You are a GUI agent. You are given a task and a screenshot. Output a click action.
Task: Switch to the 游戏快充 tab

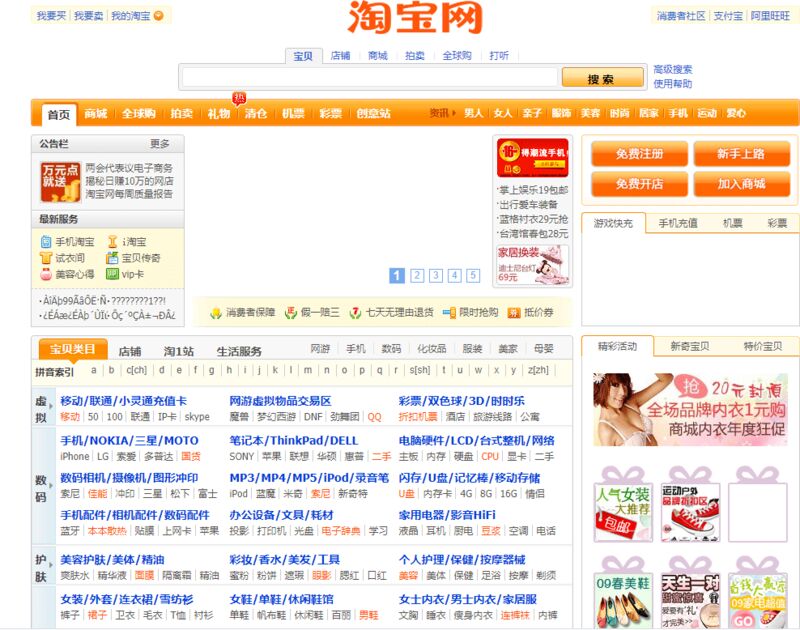[x=613, y=223]
